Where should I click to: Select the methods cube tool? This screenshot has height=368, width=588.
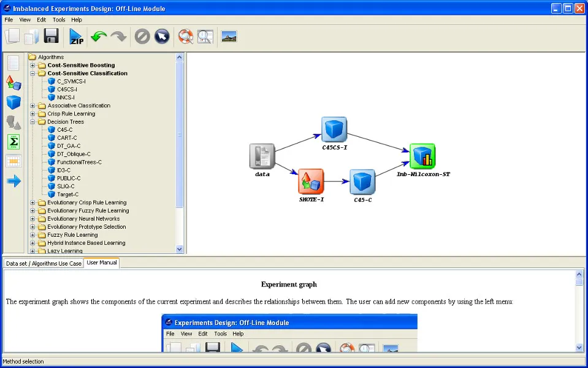pos(13,102)
